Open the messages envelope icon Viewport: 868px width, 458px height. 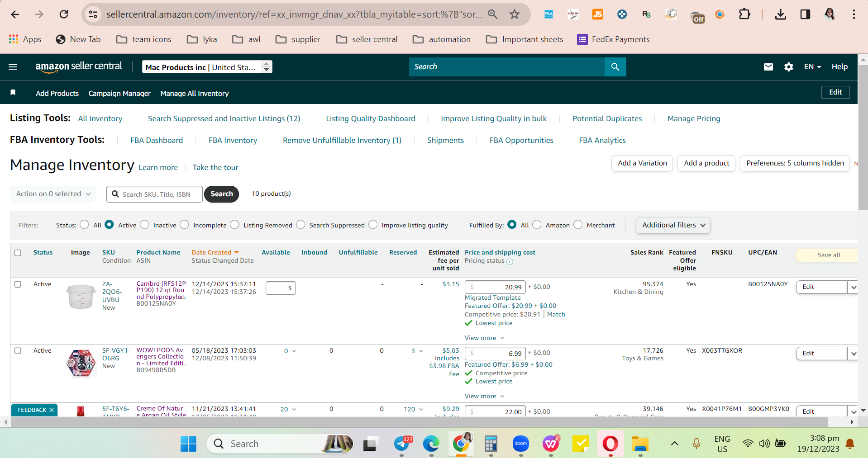[768, 67]
